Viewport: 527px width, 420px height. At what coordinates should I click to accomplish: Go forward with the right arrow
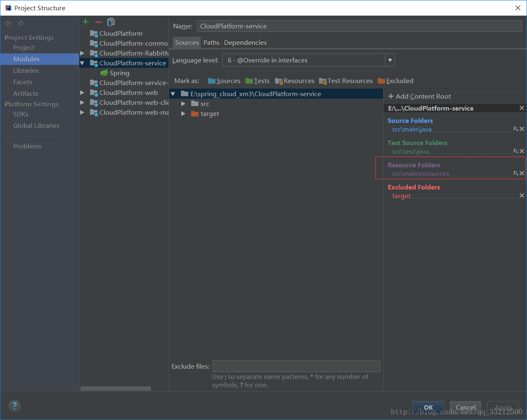pyautogui.click(x=21, y=23)
